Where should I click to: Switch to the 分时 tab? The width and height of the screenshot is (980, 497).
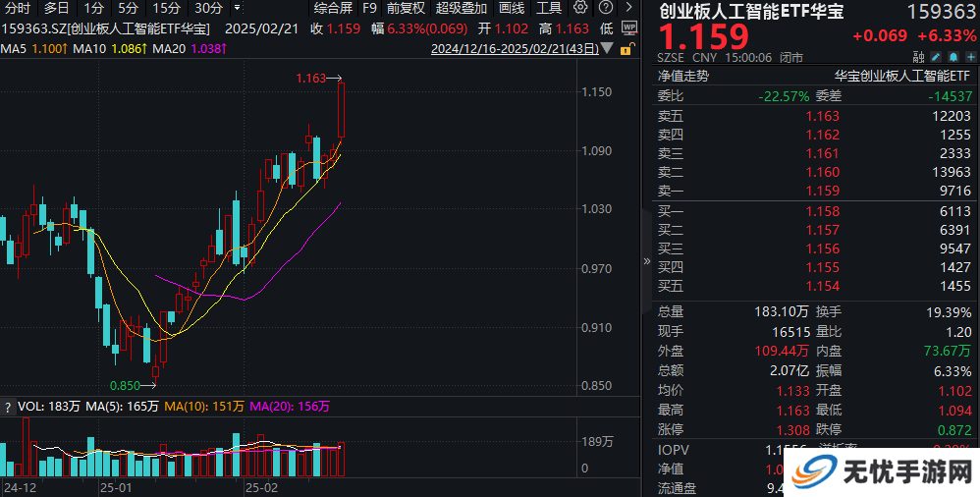pos(17,8)
